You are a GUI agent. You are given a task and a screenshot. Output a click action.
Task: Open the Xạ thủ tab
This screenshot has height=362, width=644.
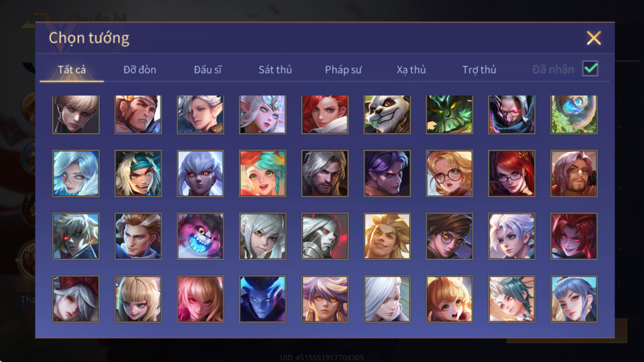(x=411, y=70)
